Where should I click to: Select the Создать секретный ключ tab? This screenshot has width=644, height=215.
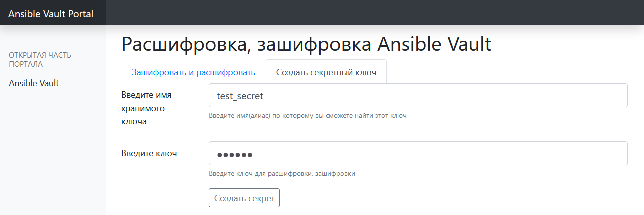click(x=326, y=72)
